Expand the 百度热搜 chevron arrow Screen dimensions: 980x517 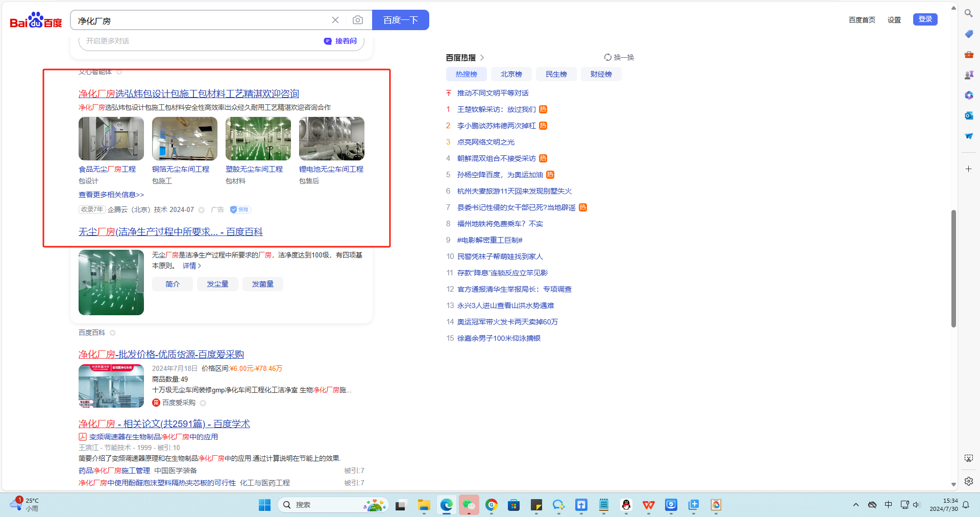(x=482, y=58)
